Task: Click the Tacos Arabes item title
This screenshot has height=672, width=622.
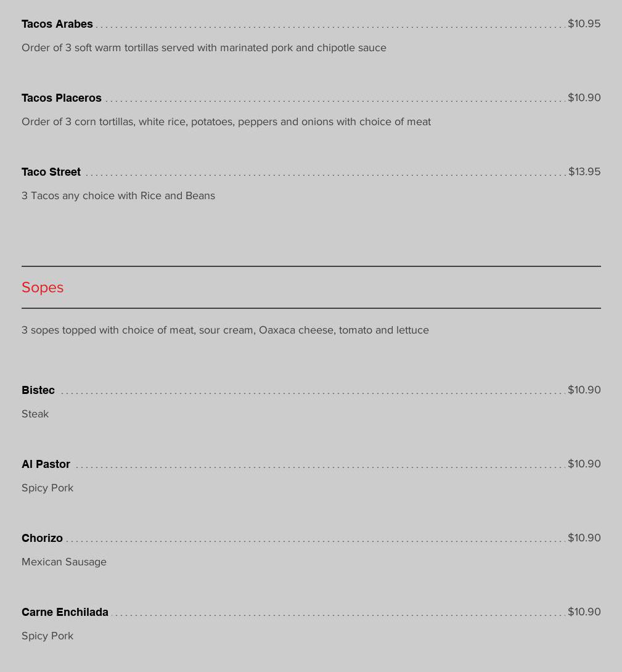Action: coord(57,24)
